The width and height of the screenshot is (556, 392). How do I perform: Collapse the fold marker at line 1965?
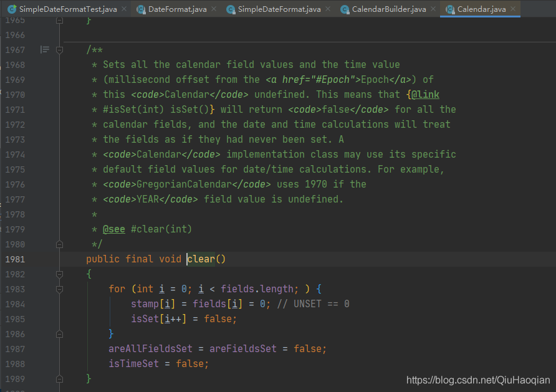(60, 21)
